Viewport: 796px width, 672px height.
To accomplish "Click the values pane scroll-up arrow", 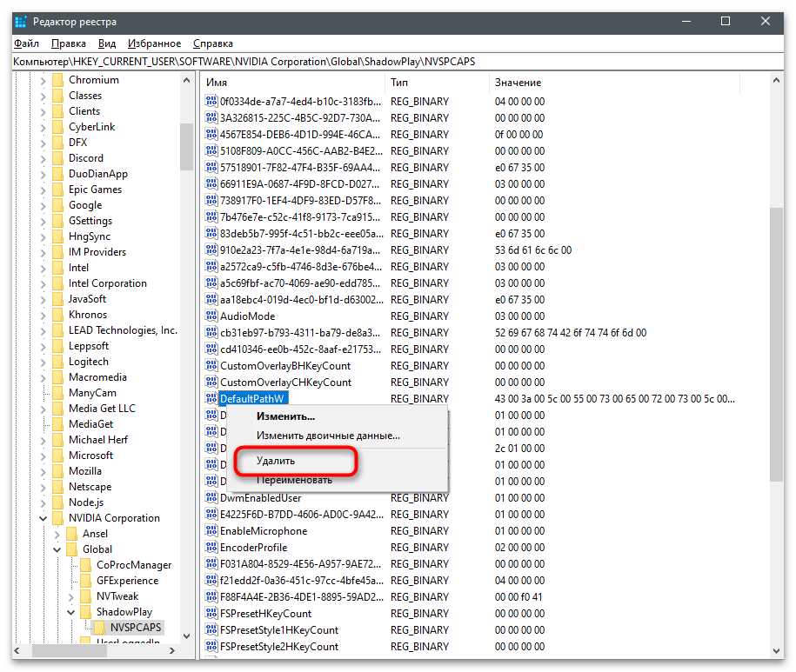I will point(776,80).
